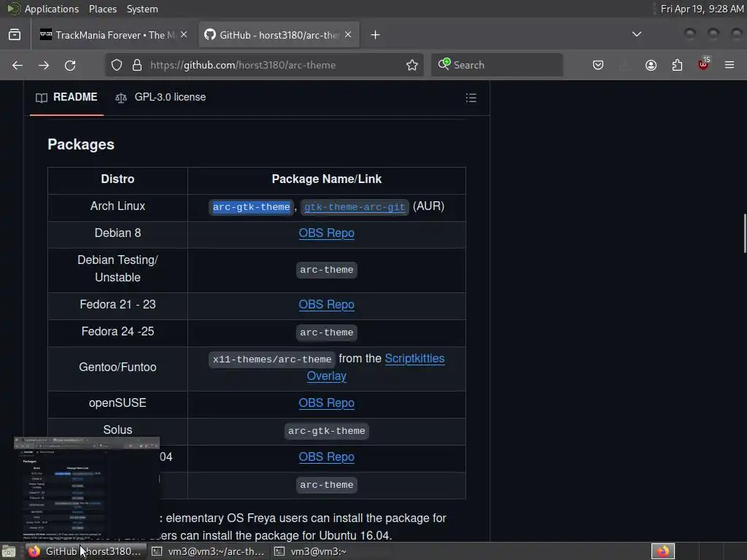List all tabs with the chevron dropdown

(x=636, y=34)
